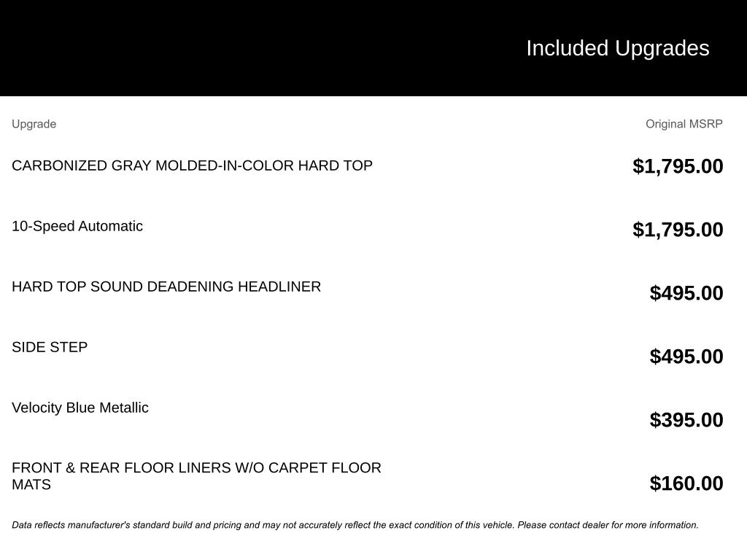Select the Velocity Blue Metallic upgrade
Image resolution: width=747 pixels, height=560 pixels.
pyautogui.click(x=80, y=408)
